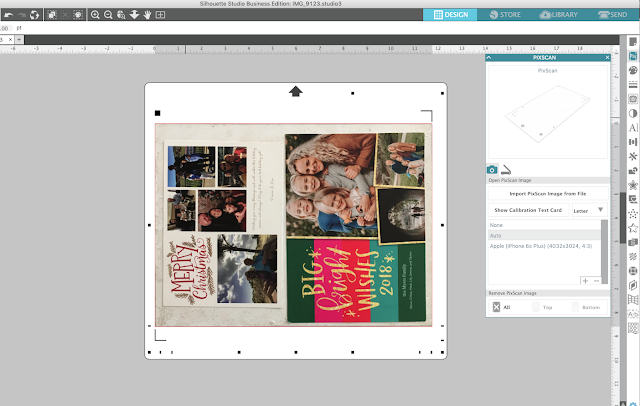The width and height of the screenshot is (640, 406).
Task: Click Show Calibration Test Card button
Action: click(x=528, y=210)
